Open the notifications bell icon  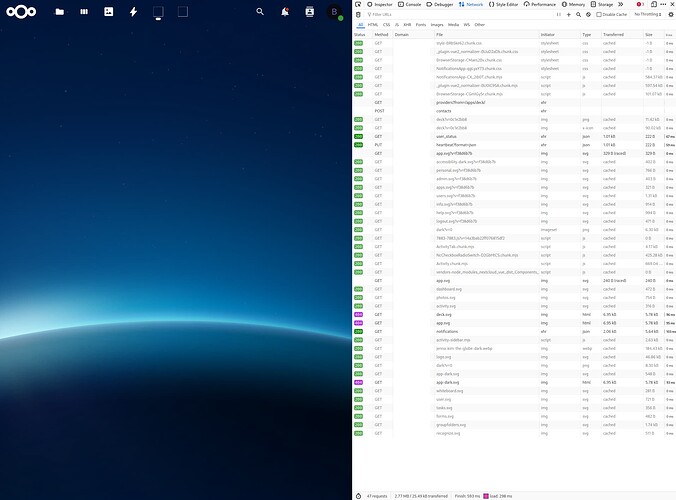coord(285,12)
